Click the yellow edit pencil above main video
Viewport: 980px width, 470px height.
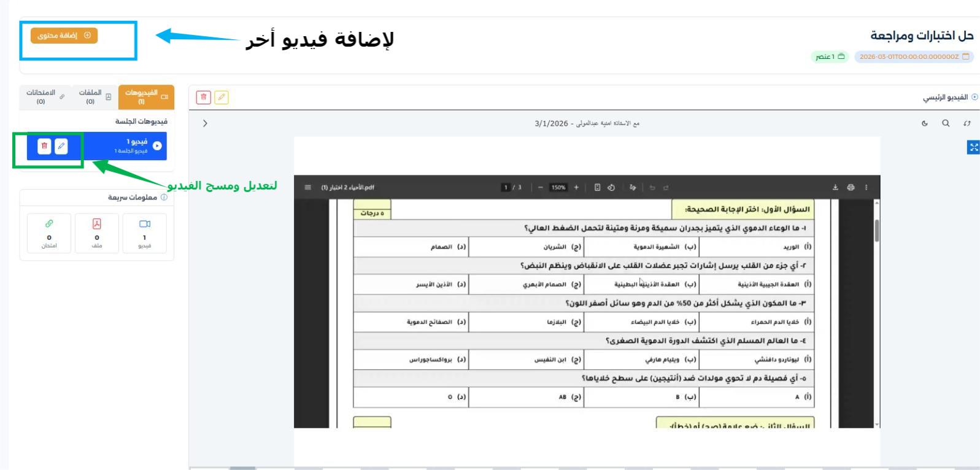click(222, 98)
